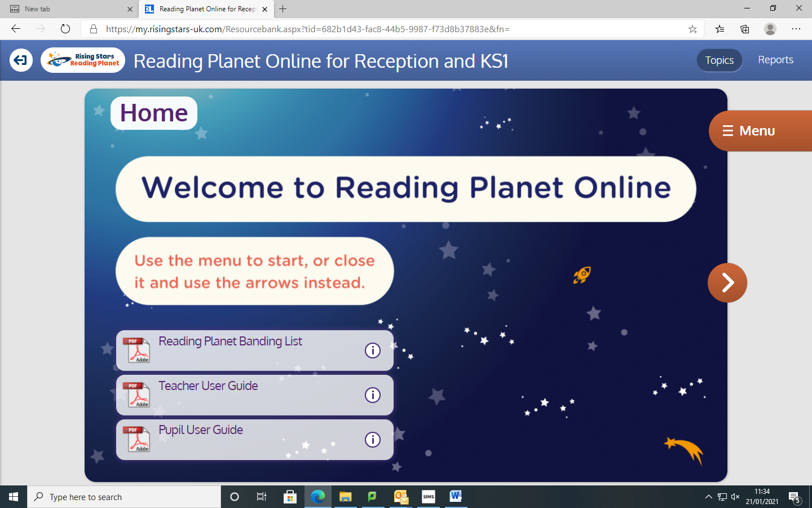The image size is (812, 508).
Task: Open the Reports tab
Action: click(775, 60)
